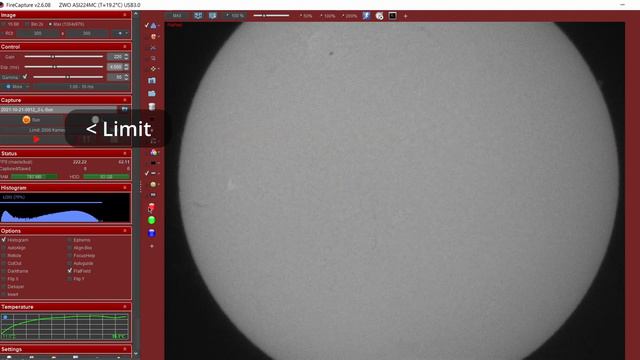
Task: Click the orange Sun object icon
Action: pos(27,120)
